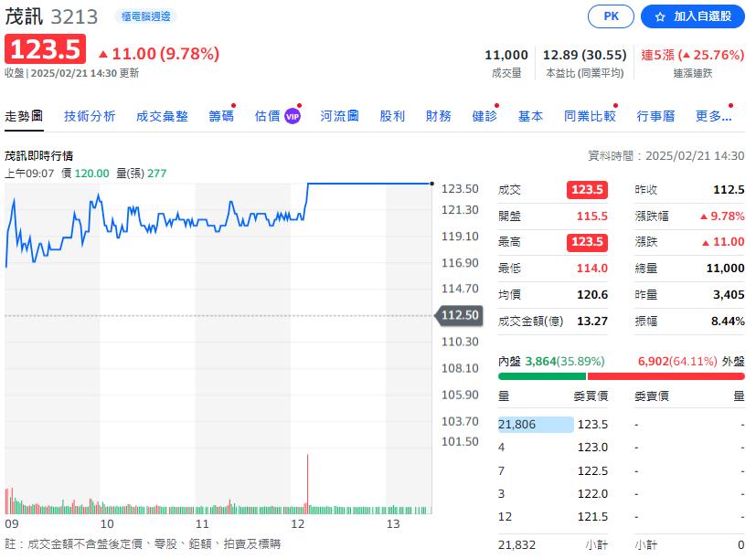The image size is (756, 559).
Task: Click the green 內盤 portion of ratio bar
Action: (541, 375)
